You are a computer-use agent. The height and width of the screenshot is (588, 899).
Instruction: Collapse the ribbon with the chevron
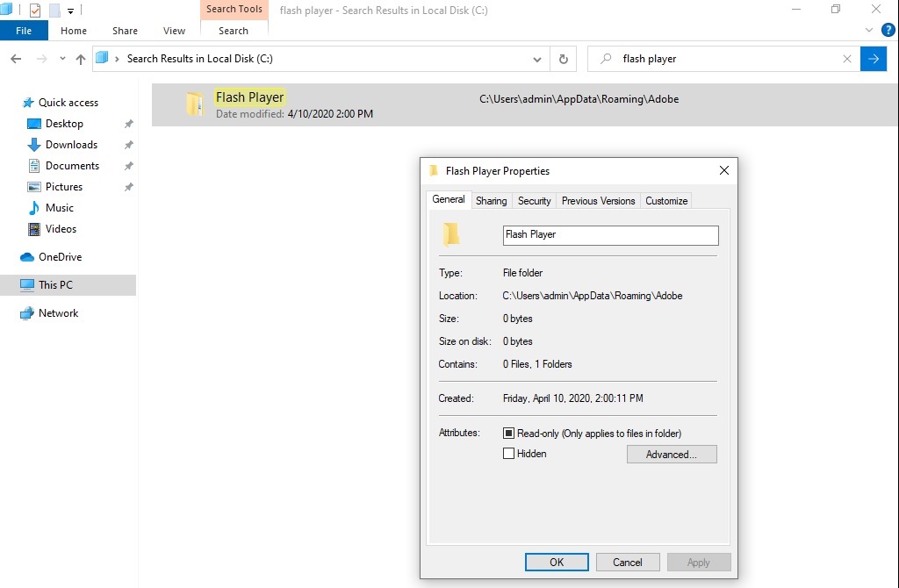point(870,30)
